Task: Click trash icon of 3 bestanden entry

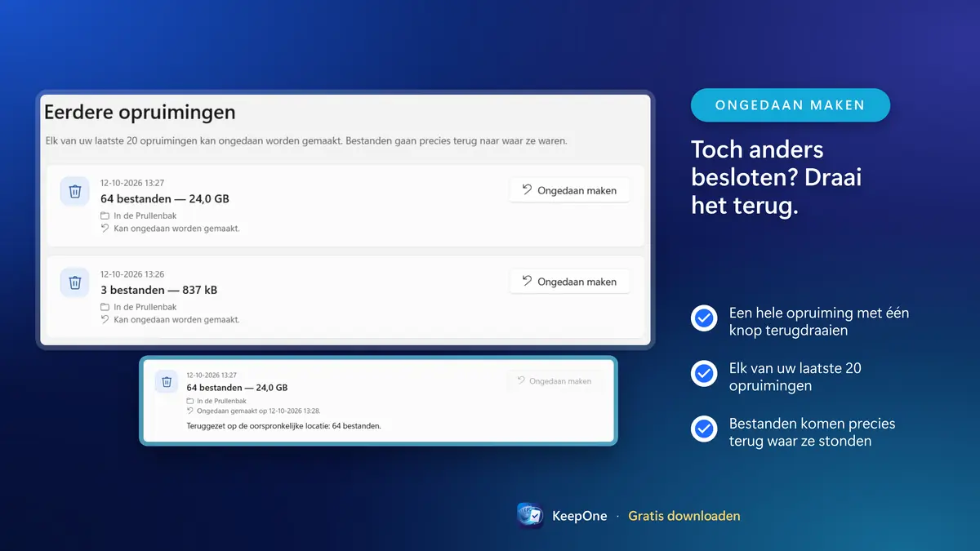Action: click(x=75, y=282)
